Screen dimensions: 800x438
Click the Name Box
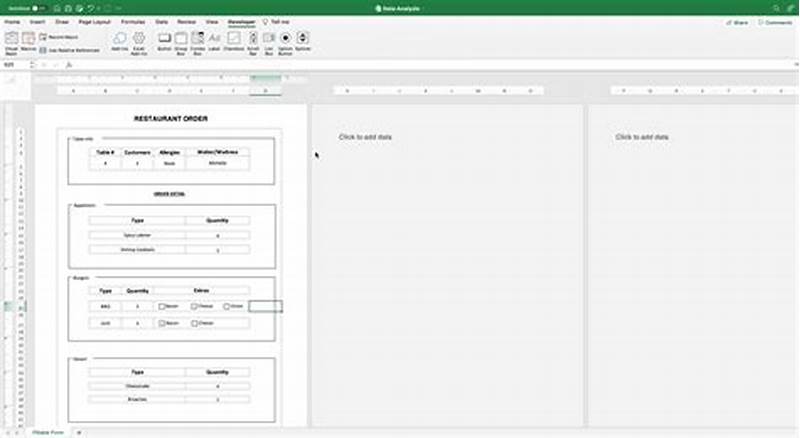coord(15,65)
